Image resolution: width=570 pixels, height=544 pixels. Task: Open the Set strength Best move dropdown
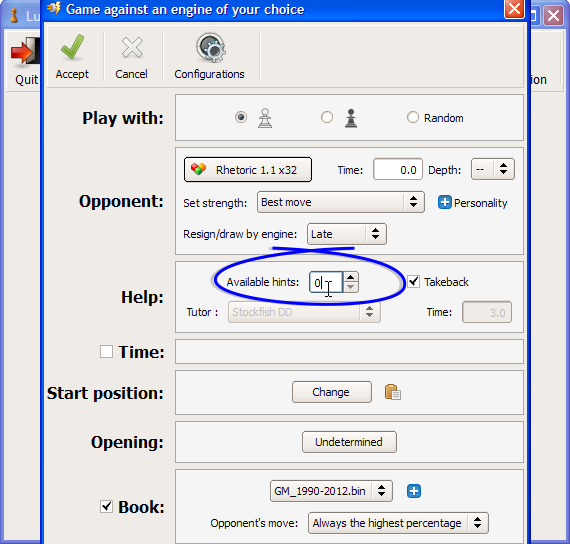click(341, 202)
